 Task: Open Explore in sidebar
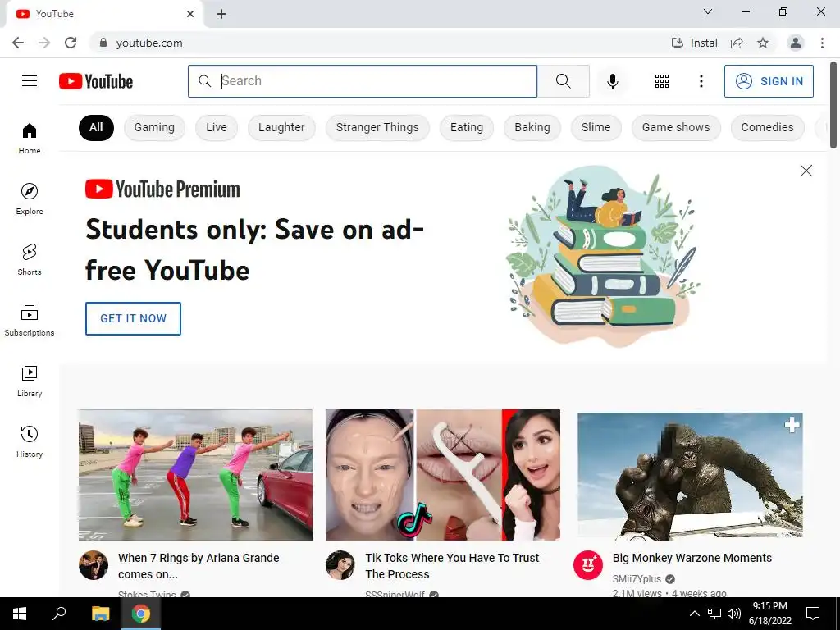pos(30,199)
